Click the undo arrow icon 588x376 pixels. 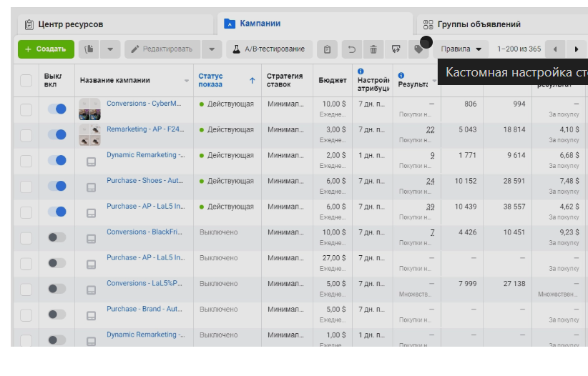pyautogui.click(x=351, y=49)
